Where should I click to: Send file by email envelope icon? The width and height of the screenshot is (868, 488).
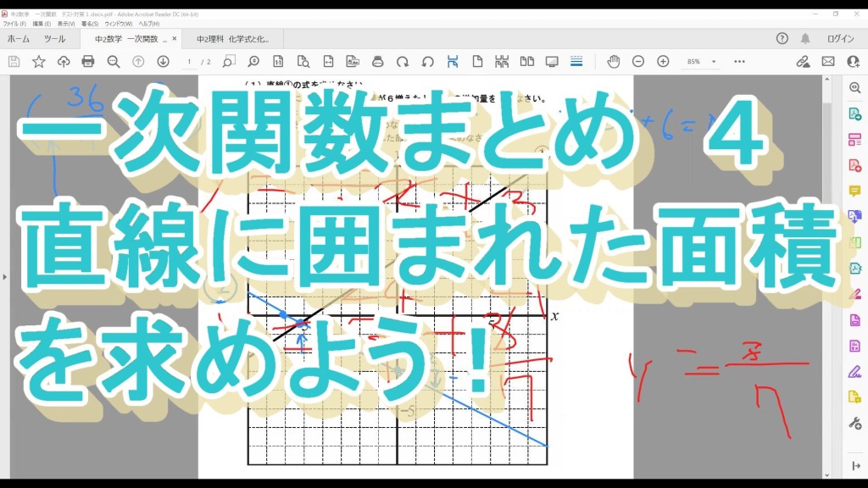(828, 62)
